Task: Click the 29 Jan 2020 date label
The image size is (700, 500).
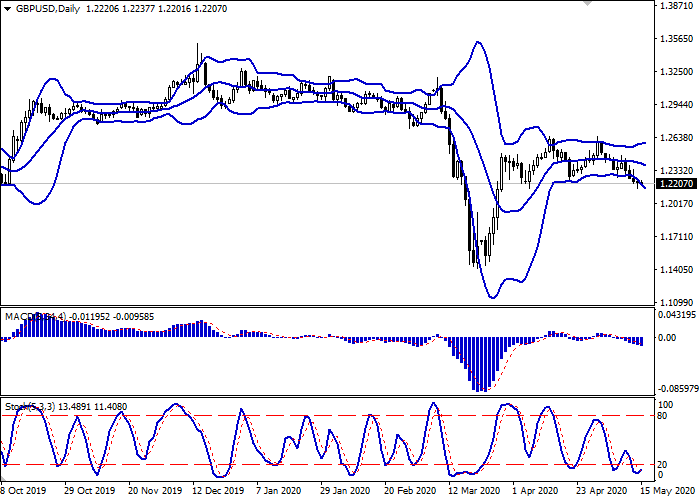Action: point(345,491)
